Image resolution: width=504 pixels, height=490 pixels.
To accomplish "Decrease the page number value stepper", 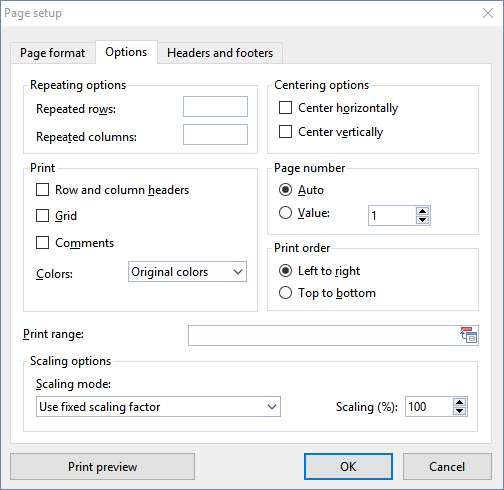I will pos(423,220).
